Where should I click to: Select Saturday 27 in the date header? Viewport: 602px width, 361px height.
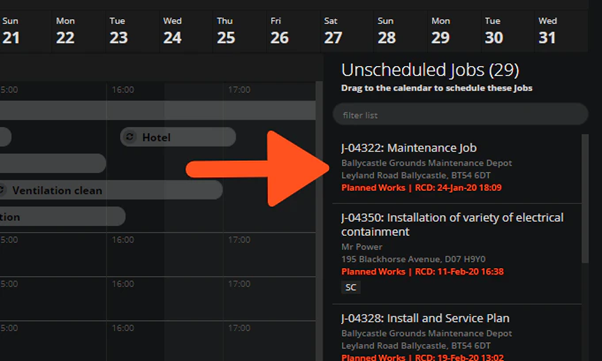[x=347, y=31]
